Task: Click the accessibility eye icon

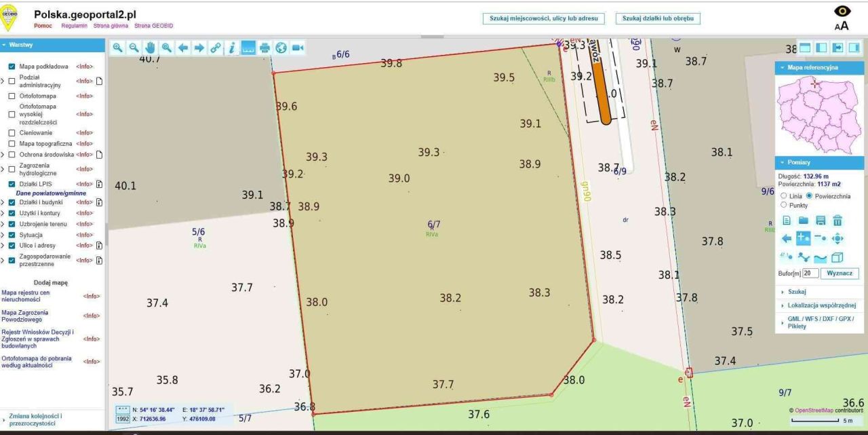Action: [842, 11]
